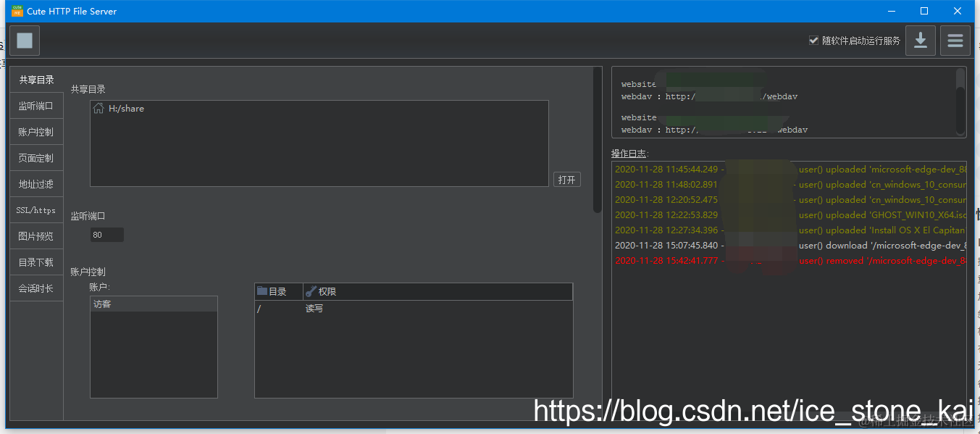Select the 12:27:34.396 Install OS X entry

coord(790,230)
